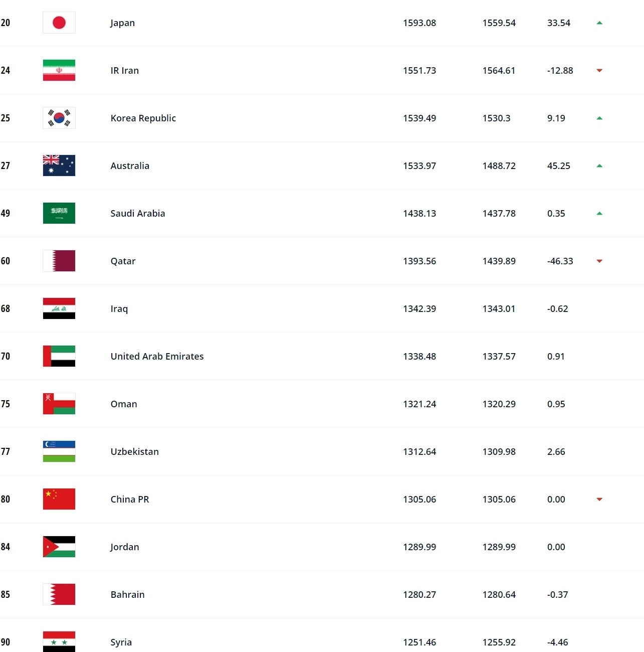The image size is (644, 652).
Task: Open the United Arab Emirates team link
Action: click(x=157, y=356)
